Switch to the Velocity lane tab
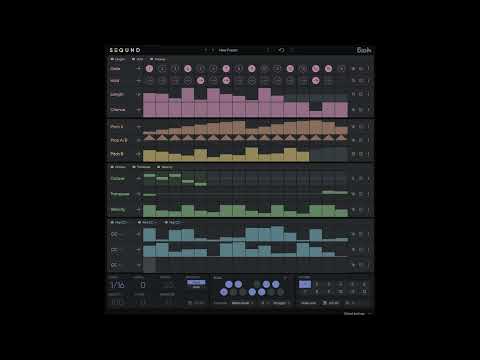The width and height of the screenshot is (480, 360). pyautogui.click(x=165, y=167)
